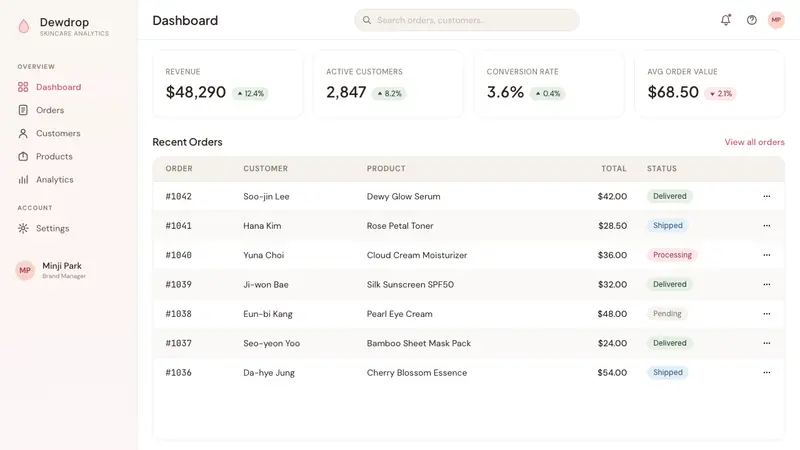Click product Cloud Cream Moisturizer

[417, 255]
